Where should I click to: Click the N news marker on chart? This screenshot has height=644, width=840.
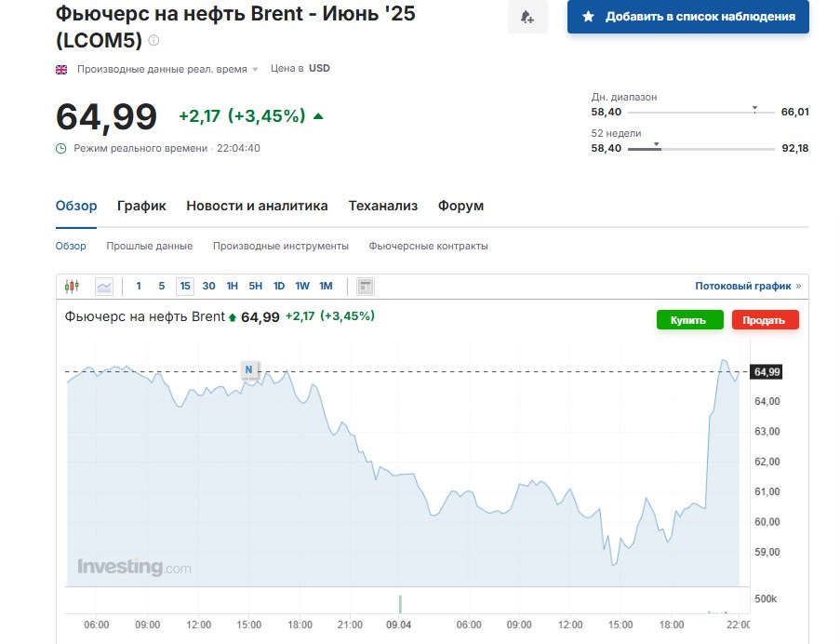(x=248, y=369)
